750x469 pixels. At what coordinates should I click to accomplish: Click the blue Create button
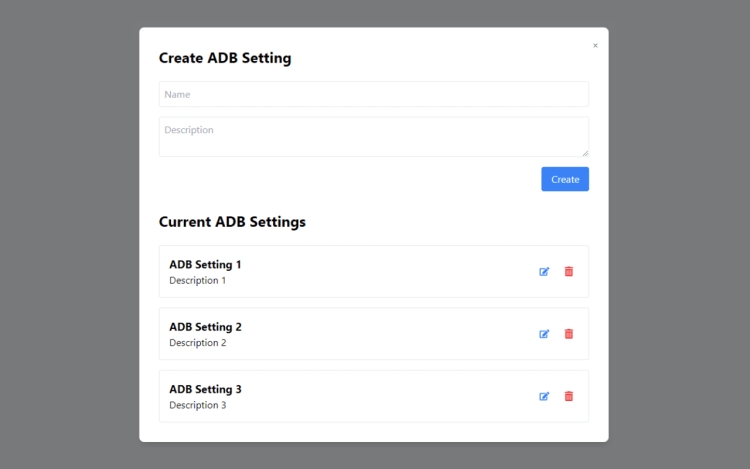[x=565, y=179]
